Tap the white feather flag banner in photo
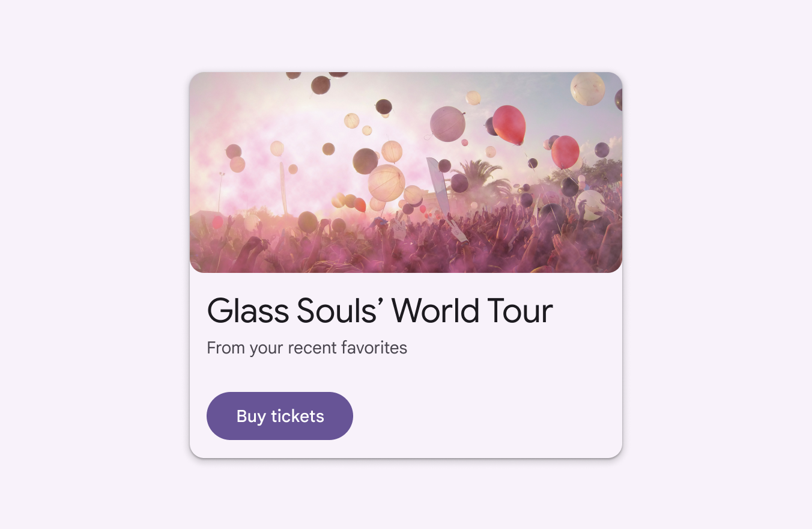The width and height of the screenshot is (812, 529). [438, 186]
